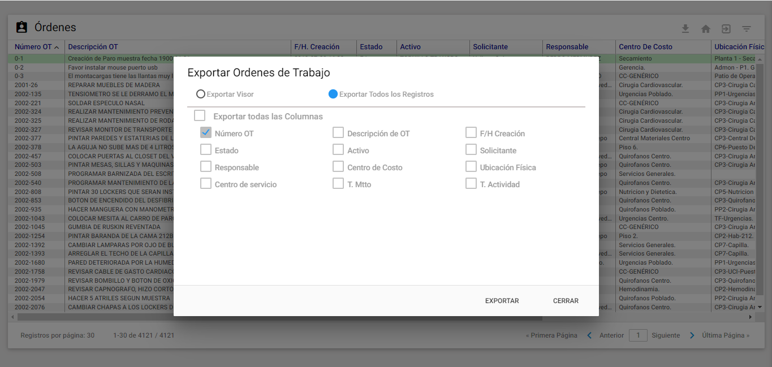The height and width of the screenshot is (367, 772).
Task: Select Exportar Todos los Registros option
Action: 333,94
